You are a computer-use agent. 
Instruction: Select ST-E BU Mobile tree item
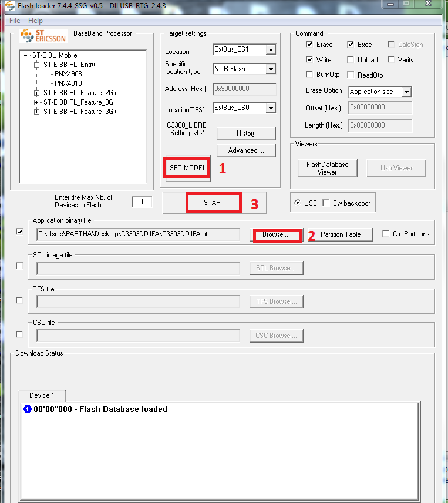coord(55,55)
